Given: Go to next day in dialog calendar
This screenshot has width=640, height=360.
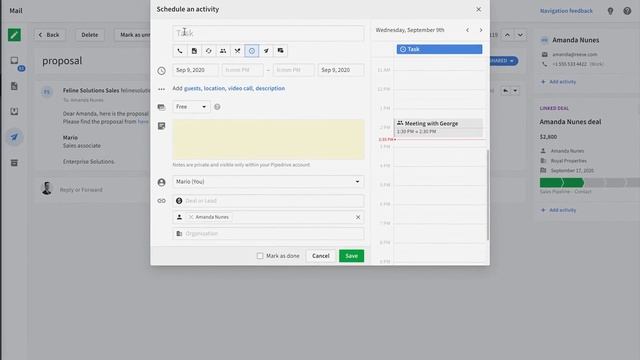Looking at the screenshot, I should [481, 30].
